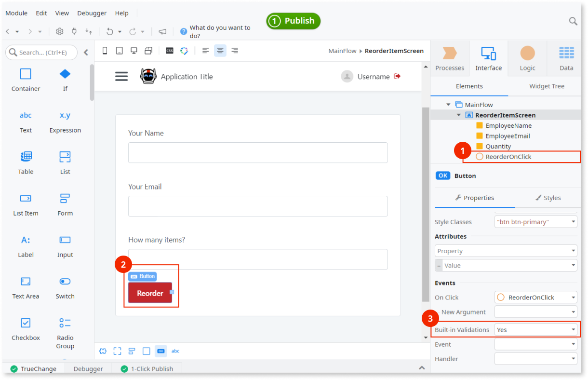The width and height of the screenshot is (588, 380).
Task: Open the CSS editor from the top toolbar
Action: click(169, 50)
